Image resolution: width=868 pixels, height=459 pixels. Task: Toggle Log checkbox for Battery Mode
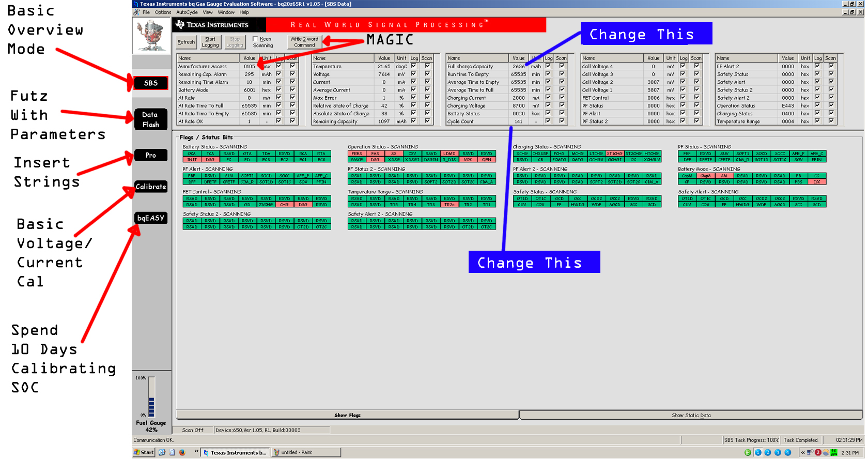point(279,89)
